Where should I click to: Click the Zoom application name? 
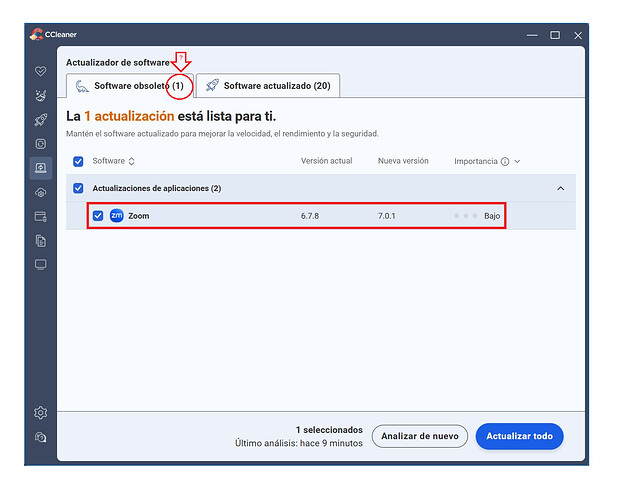[139, 216]
